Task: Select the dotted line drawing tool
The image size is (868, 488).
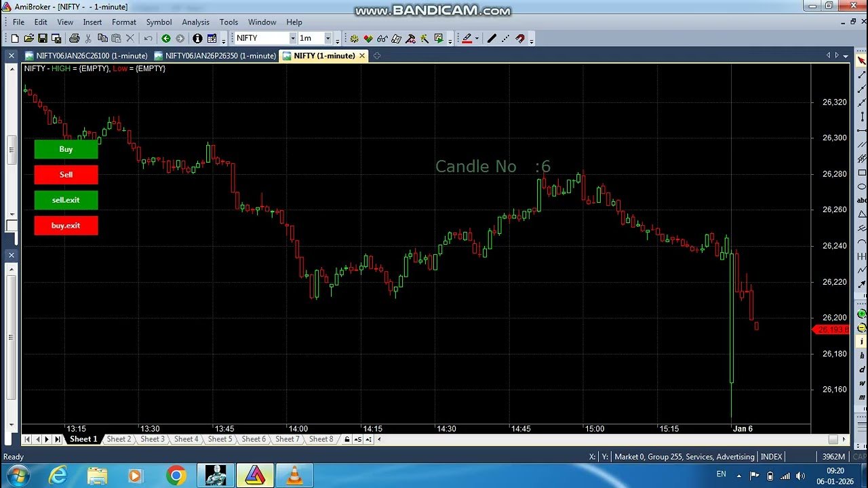Action: 506,38
